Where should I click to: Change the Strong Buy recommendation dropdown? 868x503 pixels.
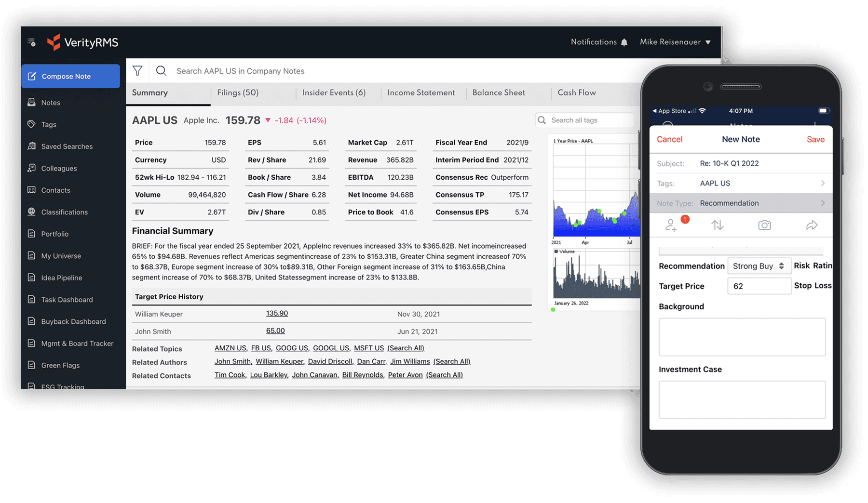click(759, 266)
